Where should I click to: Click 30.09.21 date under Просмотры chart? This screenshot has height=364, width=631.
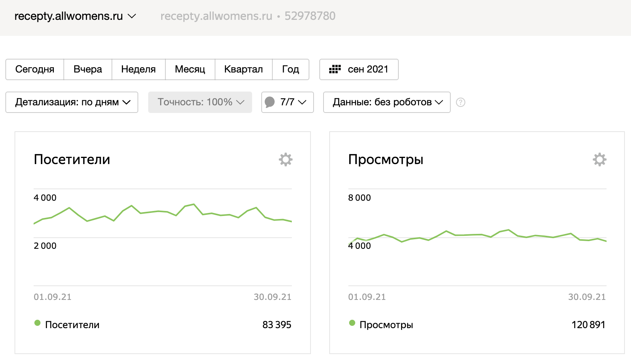[587, 297]
